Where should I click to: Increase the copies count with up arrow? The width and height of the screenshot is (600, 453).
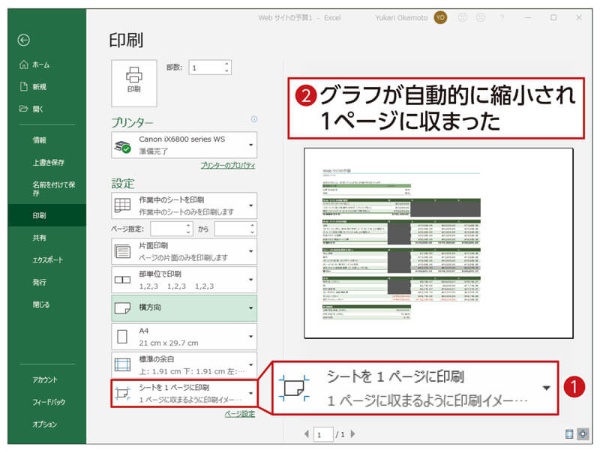[x=227, y=64]
